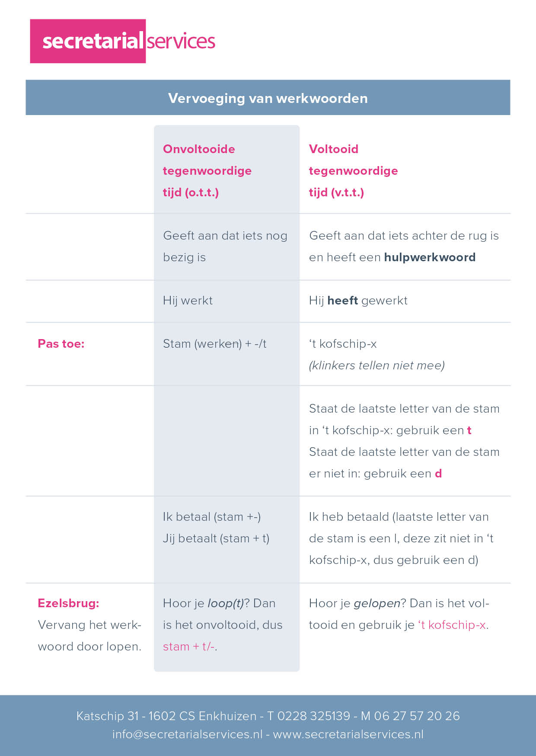The height and width of the screenshot is (756, 536).
Task: Click the pink ''t kofschip-x.' text in the Ezelsbrug row
Action: coord(453,625)
